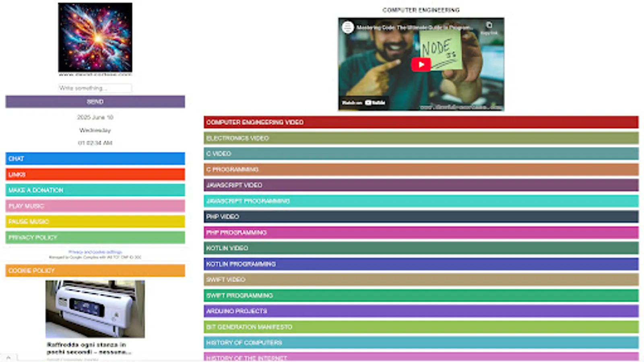Screen dimensions: 644x362
Task: Select MAKE A DONATION
Action: [95, 190]
